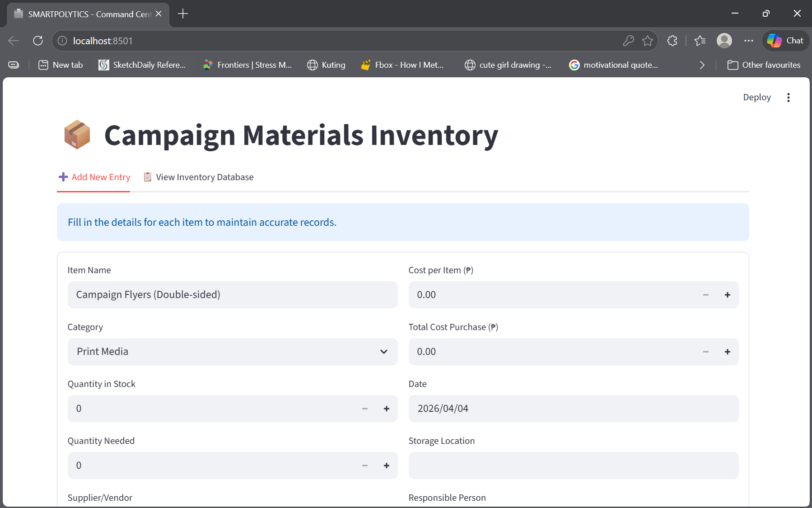Select the Add New Entry tab
The height and width of the screenshot is (508, 812).
tap(93, 177)
